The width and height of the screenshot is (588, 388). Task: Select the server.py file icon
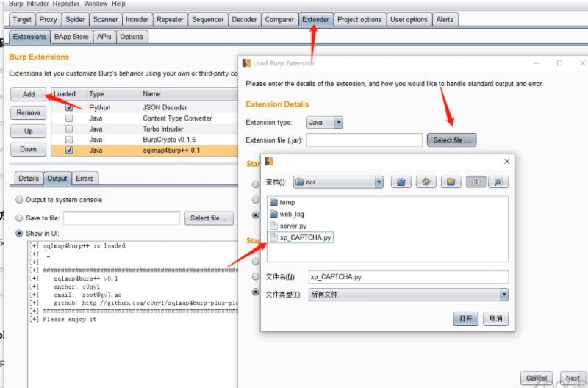273,226
